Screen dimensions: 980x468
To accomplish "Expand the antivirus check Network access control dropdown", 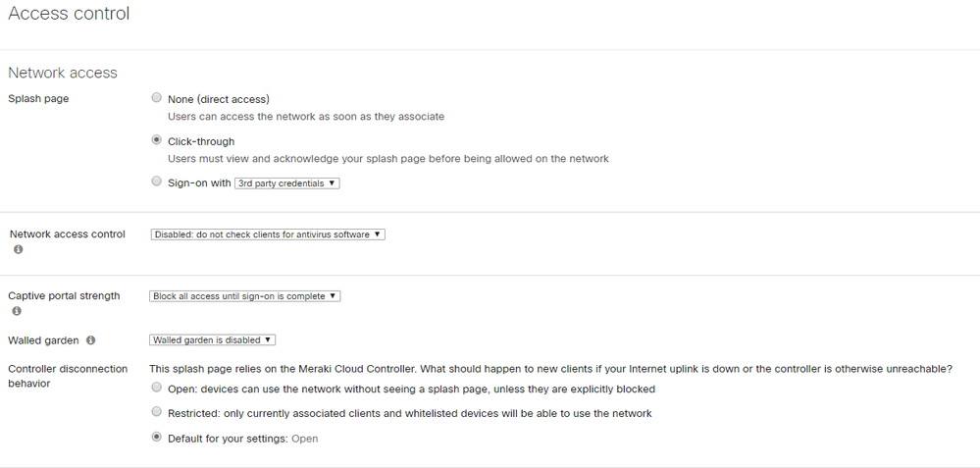I will coord(267,234).
